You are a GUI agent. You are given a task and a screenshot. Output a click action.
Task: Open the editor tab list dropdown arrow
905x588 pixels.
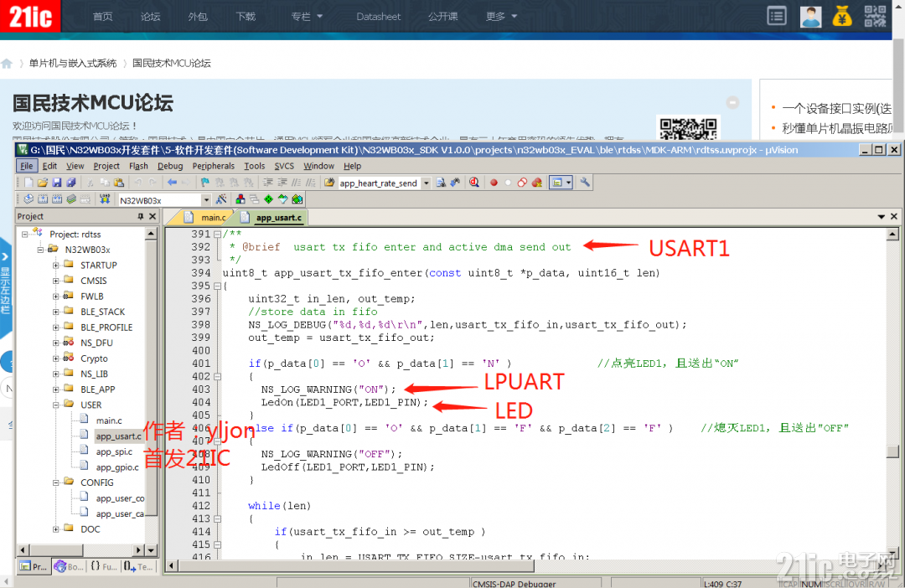point(882,216)
